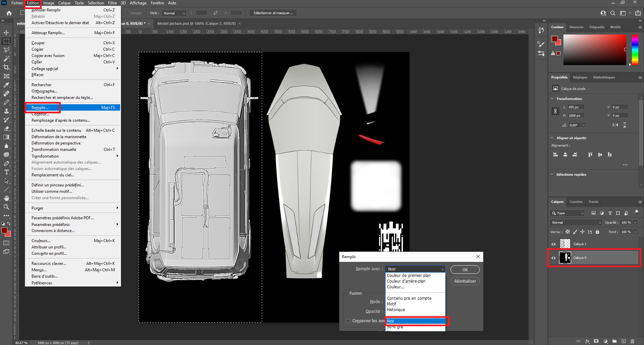The width and height of the screenshot is (644, 345).
Task: Select the Crop tool
Action: click(x=6, y=67)
